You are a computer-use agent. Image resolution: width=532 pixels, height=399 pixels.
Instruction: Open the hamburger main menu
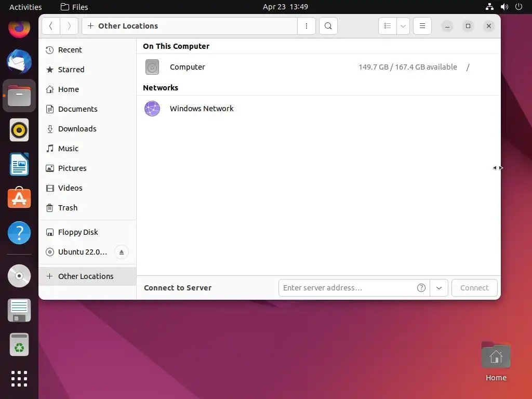422,26
